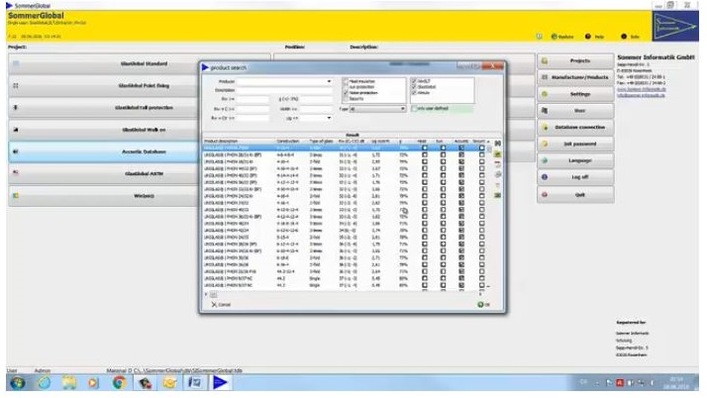
Task: Click the GlasGlobal ASTM flag icon
Action: [x=16, y=173]
